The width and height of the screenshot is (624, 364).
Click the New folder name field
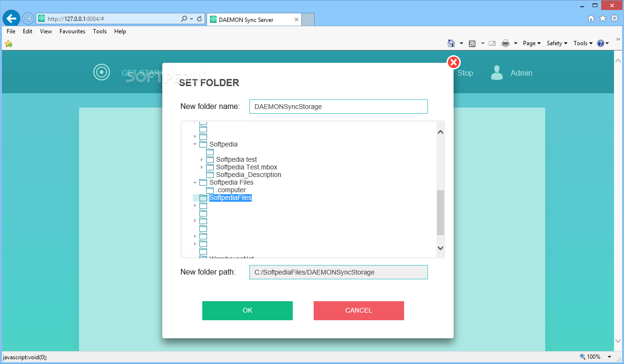tap(338, 107)
